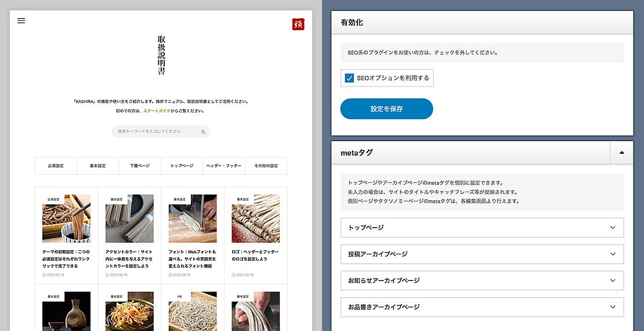The image size is (644, 331).
Task: Focus the keyword search field
Action: pos(161,132)
